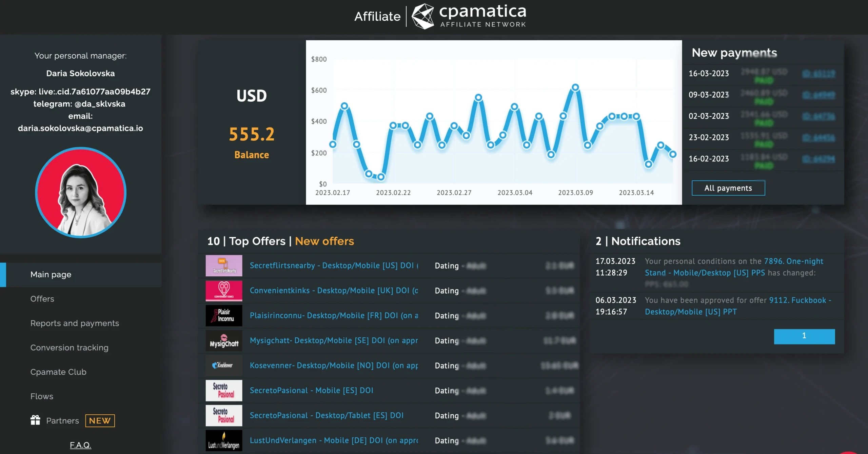Image resolution: width=868 pixels, height=454 pixels.
Task: Click the 16-03-2023 payment date
Action: point(709,74)
